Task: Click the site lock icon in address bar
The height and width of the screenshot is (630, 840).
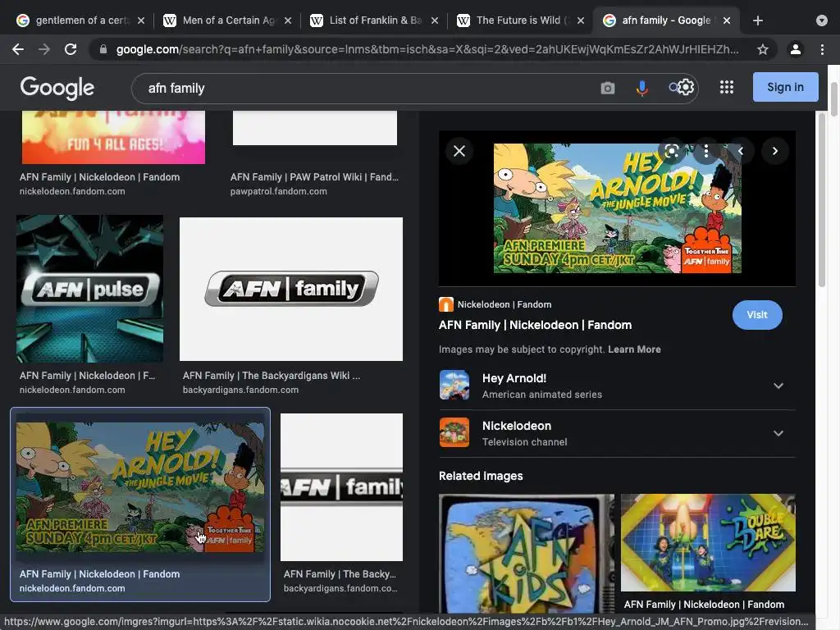Action: coord(103,49)
